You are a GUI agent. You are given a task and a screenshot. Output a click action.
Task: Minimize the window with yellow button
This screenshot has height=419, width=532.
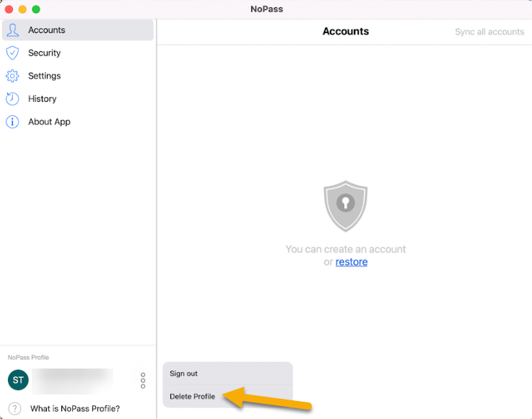point(22,9)
